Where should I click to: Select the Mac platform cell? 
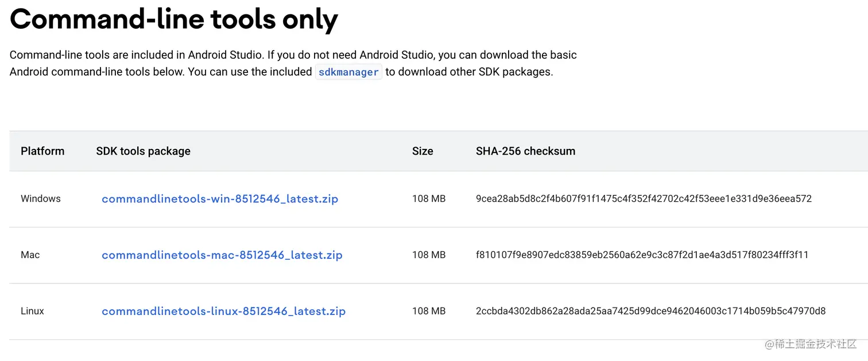coord(30,255)
